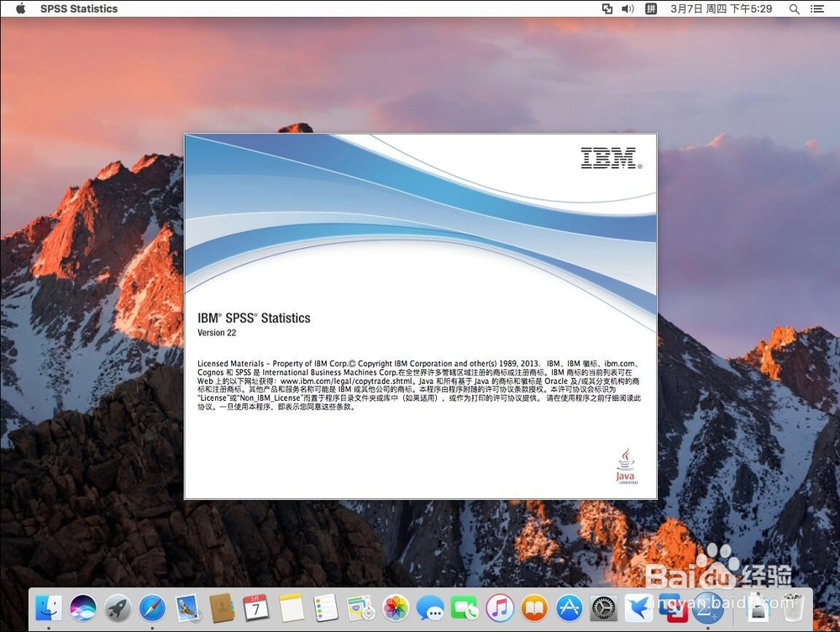Image resolution: width=840 pixels, height=632 pixels.
Task: Open System Preferences gear icon
Action: pyautogui.click(x=604, y=608)
